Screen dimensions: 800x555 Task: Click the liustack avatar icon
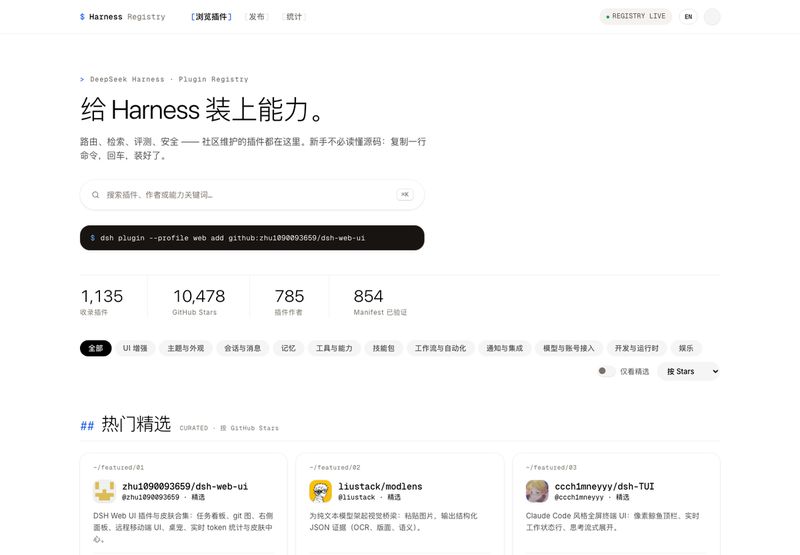point(320,491)
